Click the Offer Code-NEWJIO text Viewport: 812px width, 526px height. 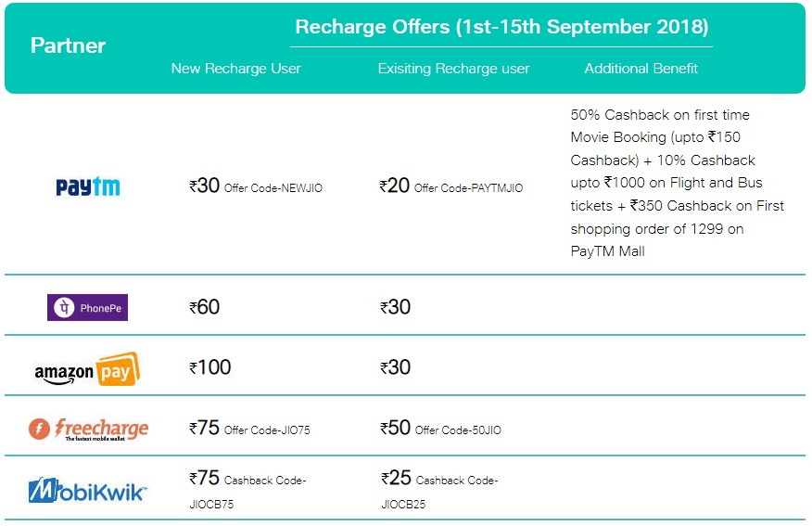pos(273,188)
